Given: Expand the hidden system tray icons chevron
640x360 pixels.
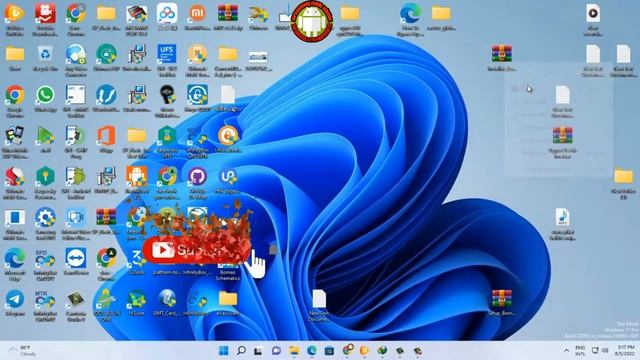Looking at the screenshot, I should pyautogui.click(x=566, y=351).
